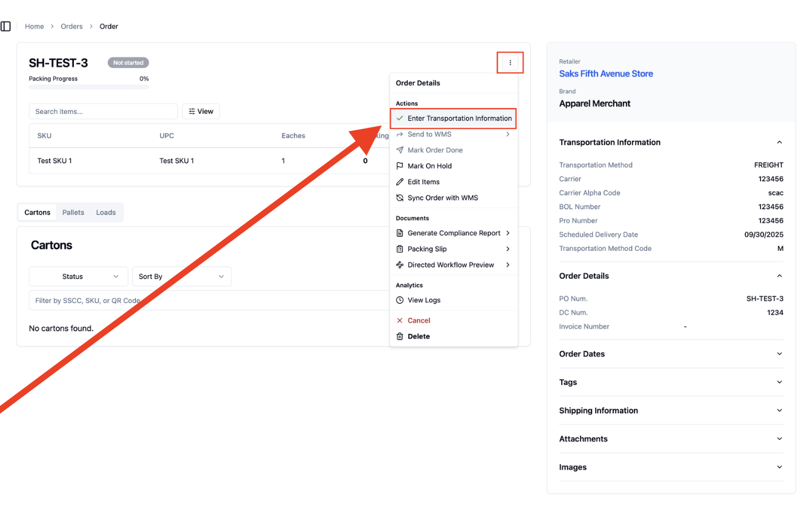Click the Edit Items pencil icon
This screenshot has height=514, width=812.
[399, 182]
